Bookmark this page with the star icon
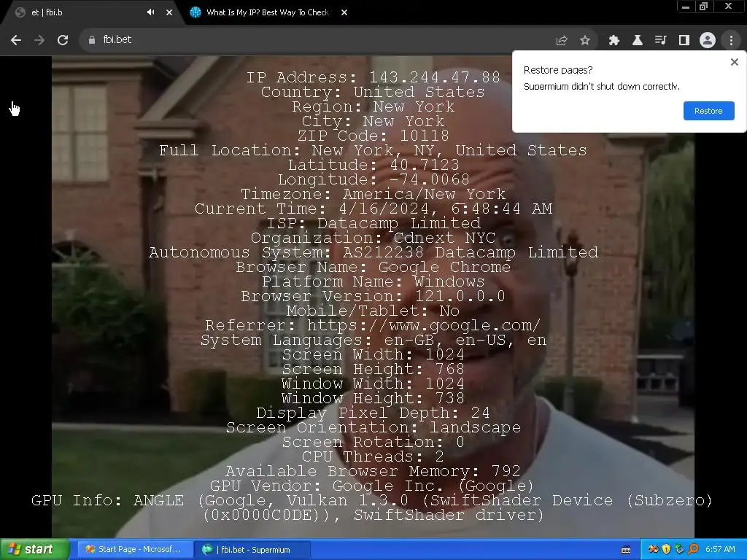The height and width of the screenshot is (560, 747). coord(585,41)
